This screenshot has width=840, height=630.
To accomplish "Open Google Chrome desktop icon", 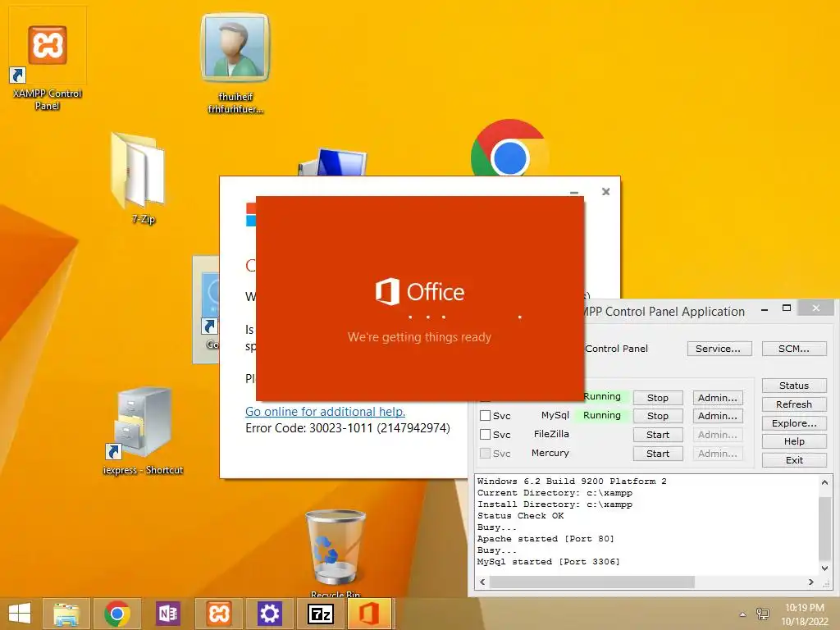I will point(509,148).
